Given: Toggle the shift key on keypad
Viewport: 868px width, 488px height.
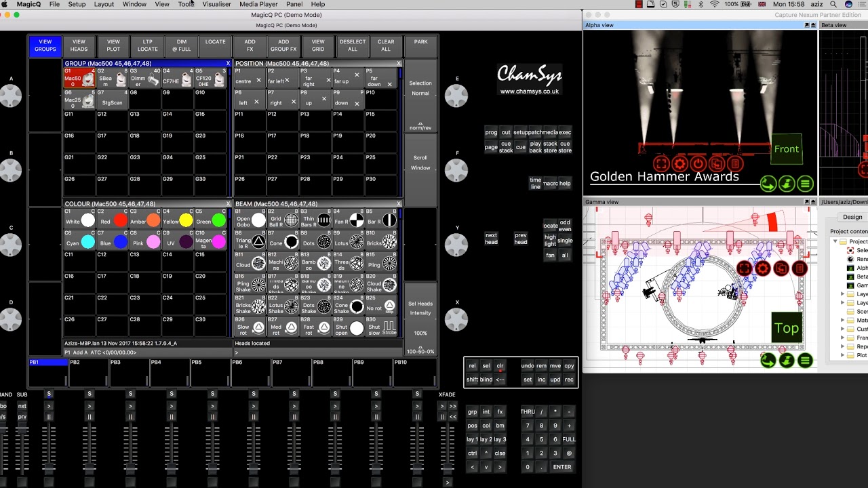Looking at the screenshot, I should click(472, 380).
